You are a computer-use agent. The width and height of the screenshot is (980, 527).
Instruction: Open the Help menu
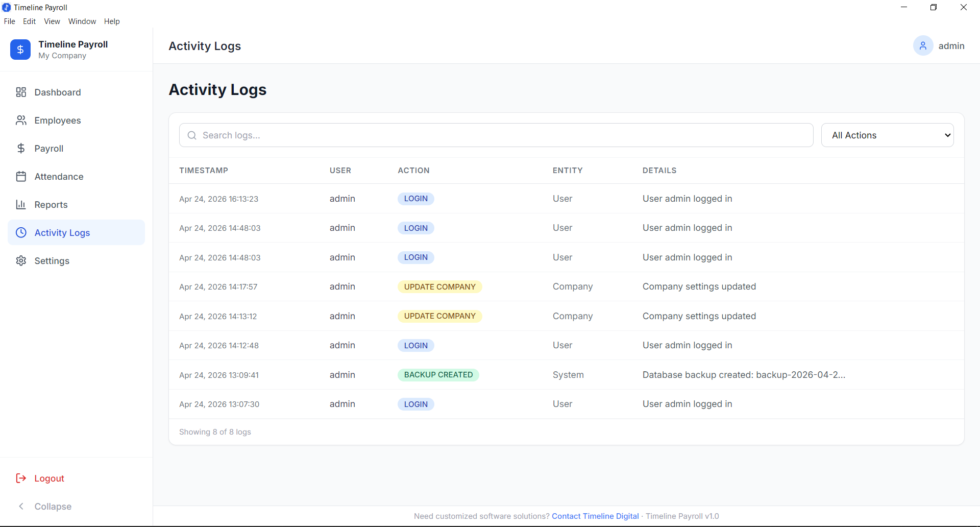click(112, 21)
